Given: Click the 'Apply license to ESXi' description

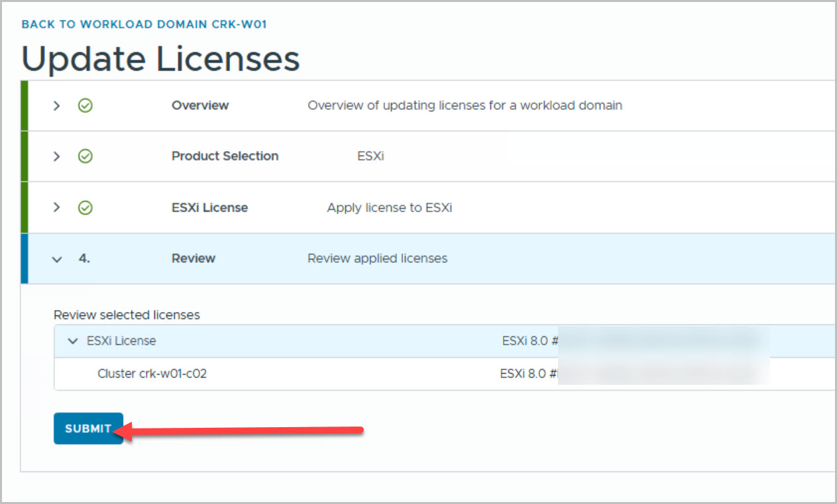Looking at the screenshot, I should click(x=389, y=207).
